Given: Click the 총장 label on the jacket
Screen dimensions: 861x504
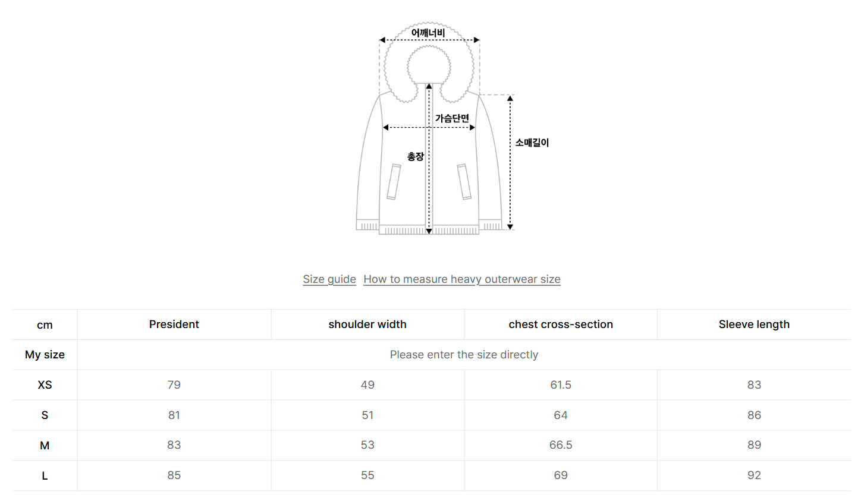Looking at the screenshot, I should tap(416, 156).
